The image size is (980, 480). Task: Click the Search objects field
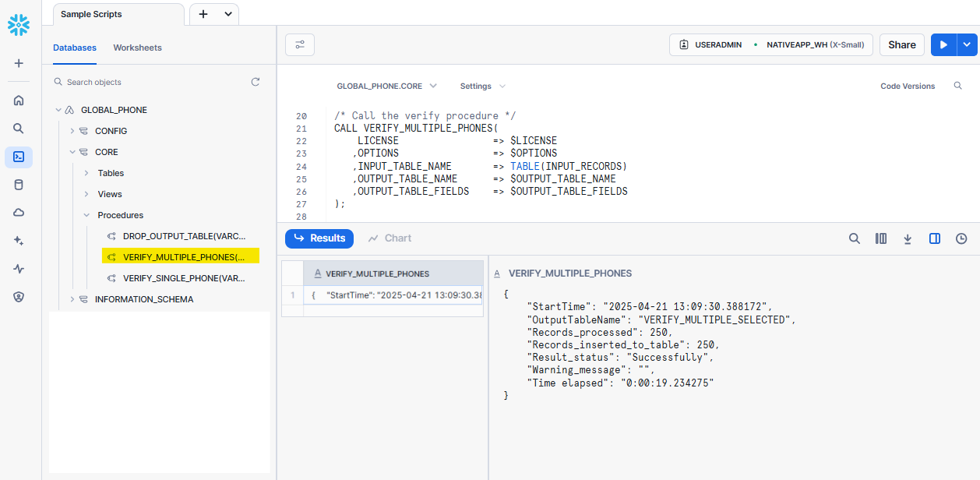148,82
